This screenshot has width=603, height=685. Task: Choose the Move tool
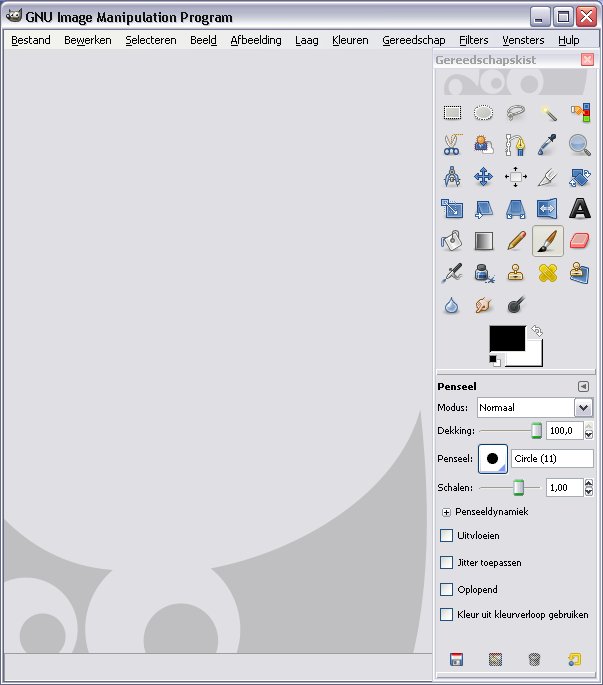pyautogui.click(x=484, y=177)
